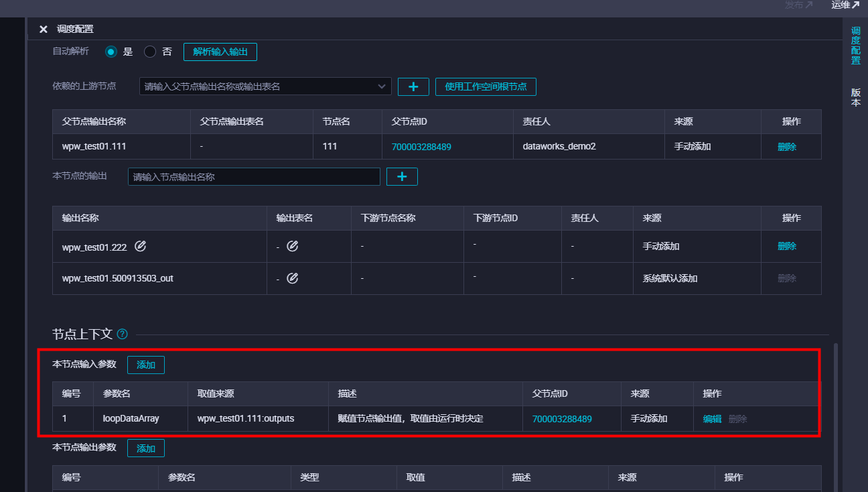Edit output name wpw_test01.222 via pencil icon
The image size is (868, 492).
(x=140, y=246)
